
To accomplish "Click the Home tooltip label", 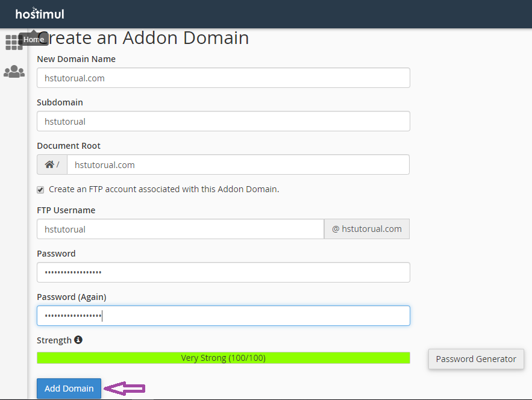I will 34,40.
